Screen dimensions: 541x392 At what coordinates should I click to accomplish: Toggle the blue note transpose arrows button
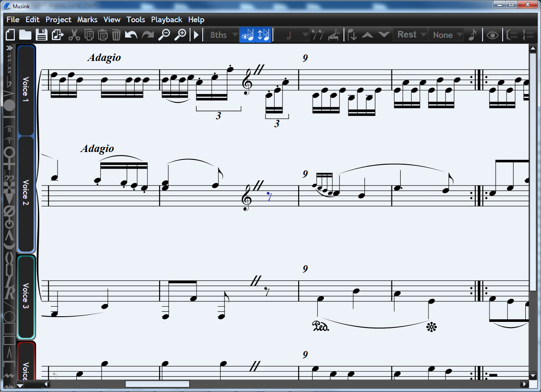pyautogui.click(x=262, y=35)
